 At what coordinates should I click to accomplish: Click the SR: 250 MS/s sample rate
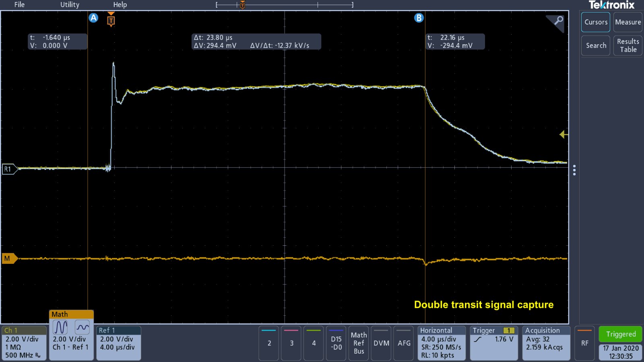[441, 347]
